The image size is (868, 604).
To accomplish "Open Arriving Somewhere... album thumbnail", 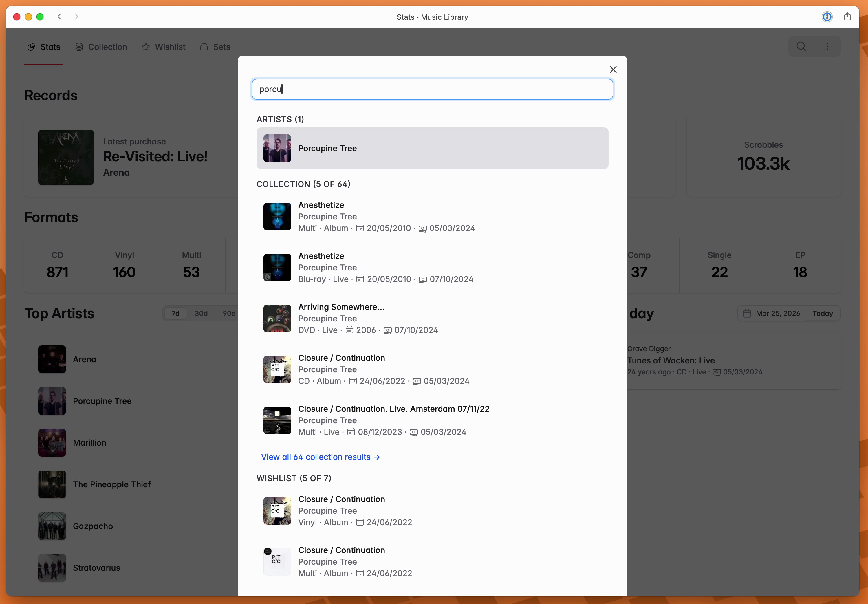I will coord(277,318).
